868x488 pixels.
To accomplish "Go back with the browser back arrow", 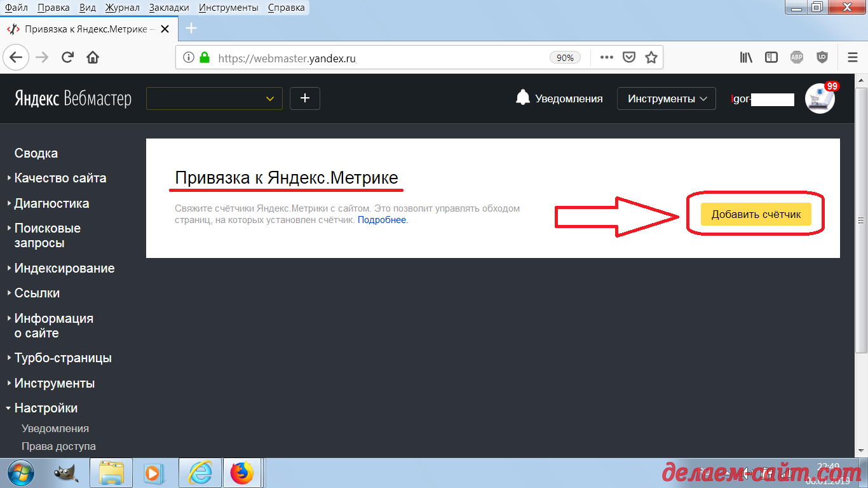I will click(16, 57).
